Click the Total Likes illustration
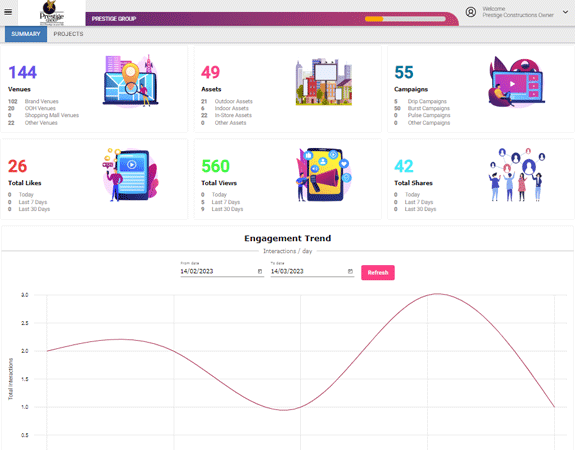 tap(131, 175)
